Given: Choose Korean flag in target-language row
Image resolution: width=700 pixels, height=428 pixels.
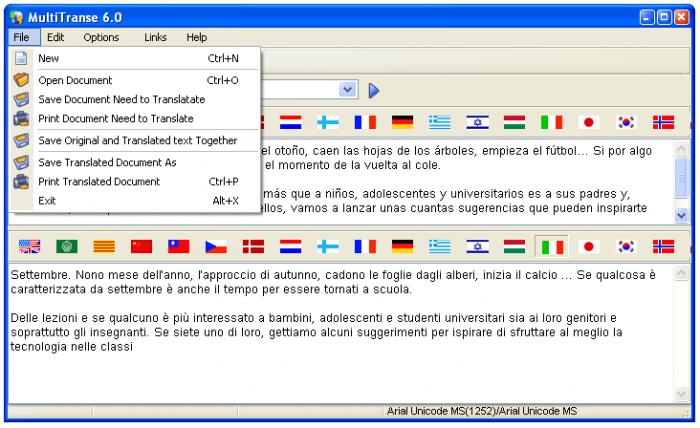Looking at the screenshot, I should (x=626, y=246).
